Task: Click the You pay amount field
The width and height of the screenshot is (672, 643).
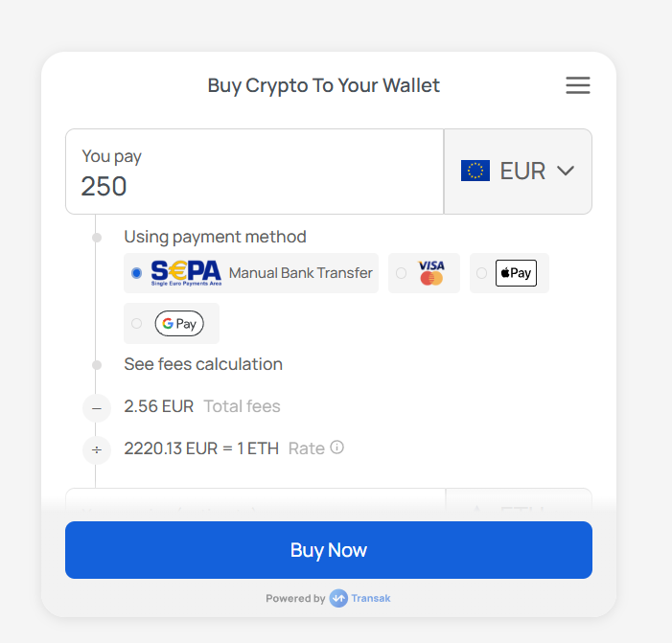Action: click(254, 185)
